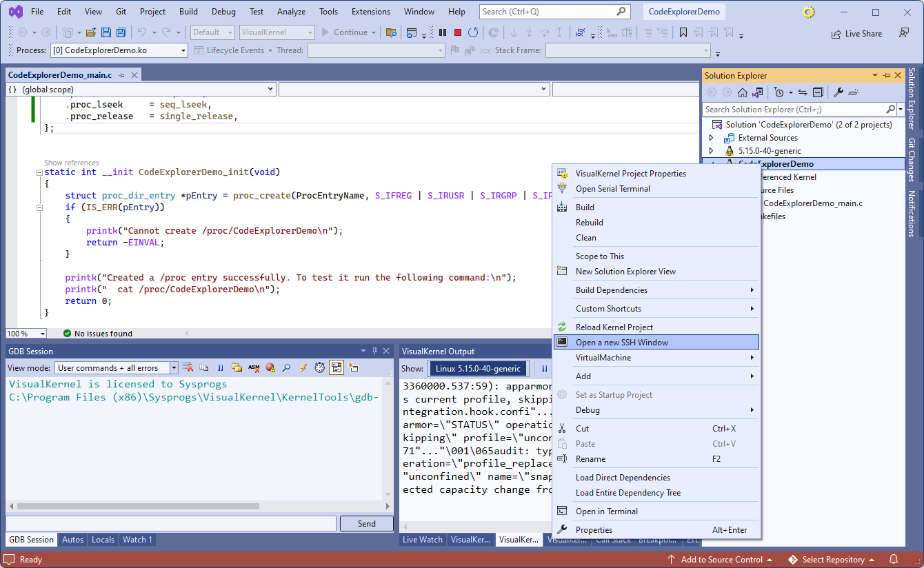924x568 pixels.
Task: Switch to the Live Watch tab
Action: click(423, 540)
